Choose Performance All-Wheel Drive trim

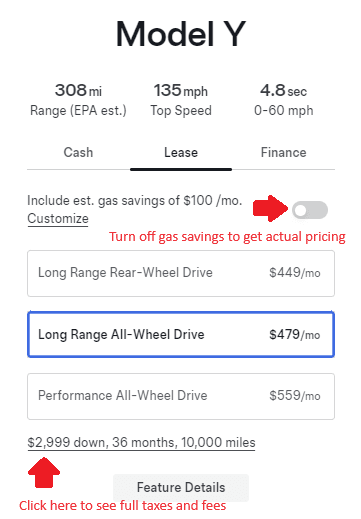(181, 396)
